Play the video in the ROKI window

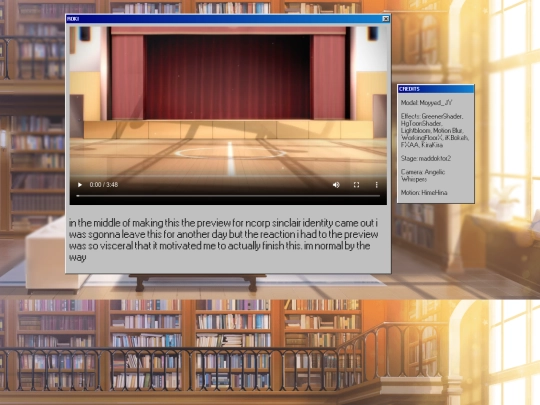(80, 185)
